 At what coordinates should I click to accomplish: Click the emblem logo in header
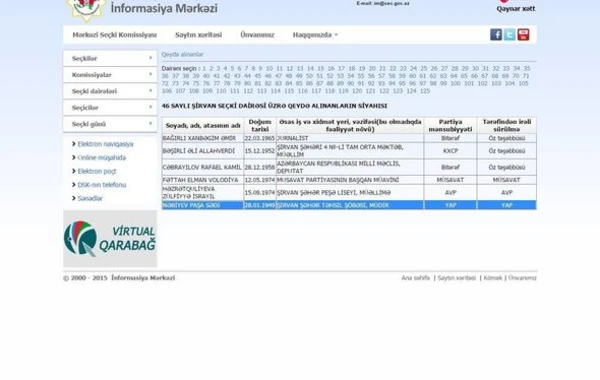[86, 10]
